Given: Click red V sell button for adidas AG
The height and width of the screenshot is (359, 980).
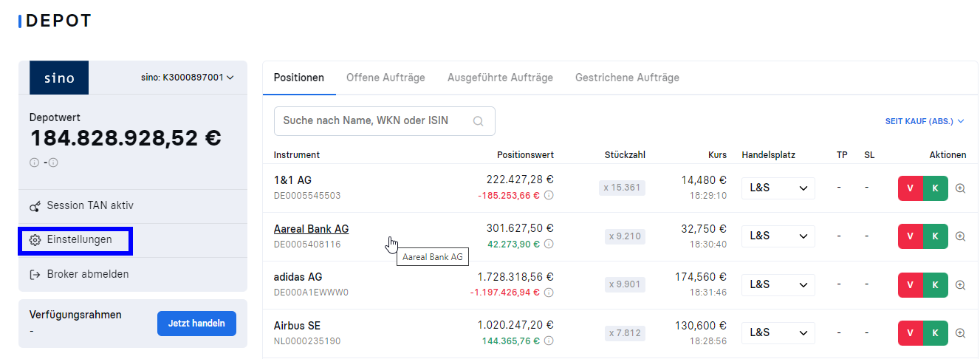Looking at the screenshot, I should 911,284.
